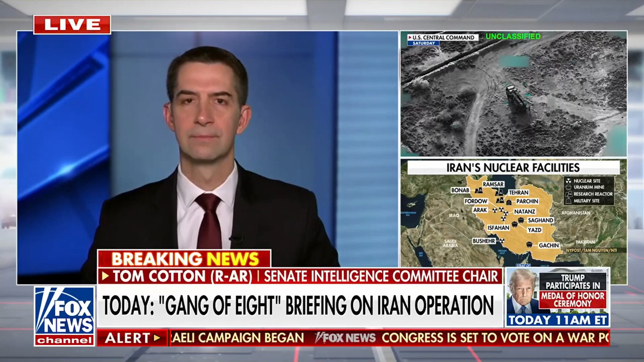The width and height of the screenshot is (644, 362).
Task: Click the Gang of Eight briefing headline
Action: tap(298, 306)
